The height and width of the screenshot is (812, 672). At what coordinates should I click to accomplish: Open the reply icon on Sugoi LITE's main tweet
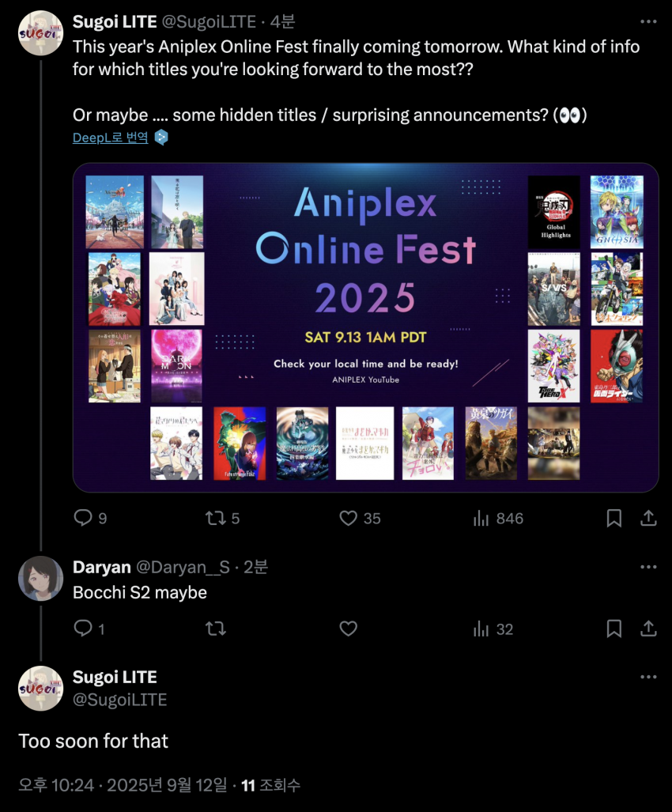[x=83, y=518]
